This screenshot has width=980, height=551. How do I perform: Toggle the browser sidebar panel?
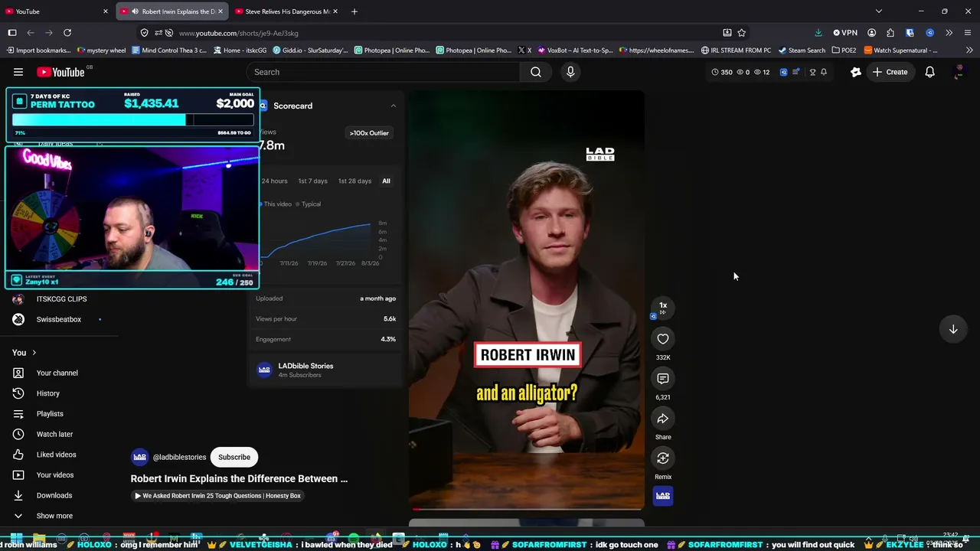[12, 33]
